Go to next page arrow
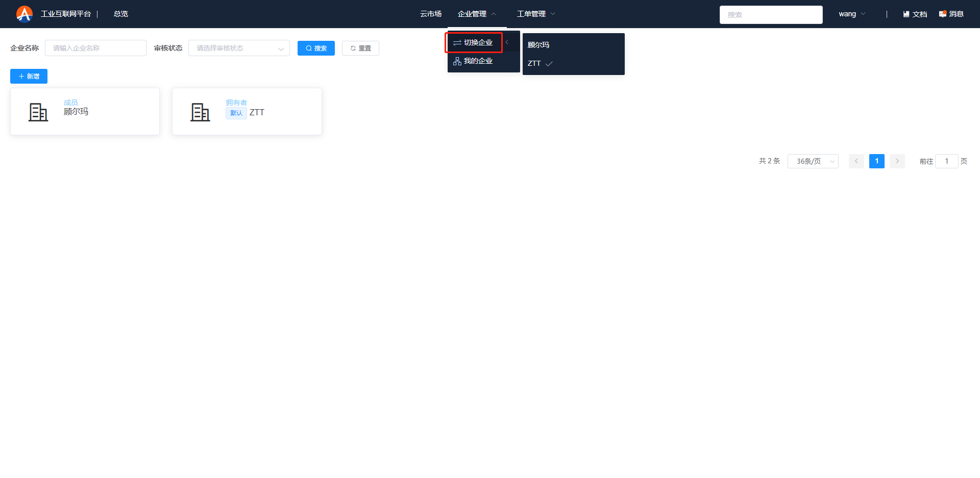This screenshot has height=478, width=980. 897,161
